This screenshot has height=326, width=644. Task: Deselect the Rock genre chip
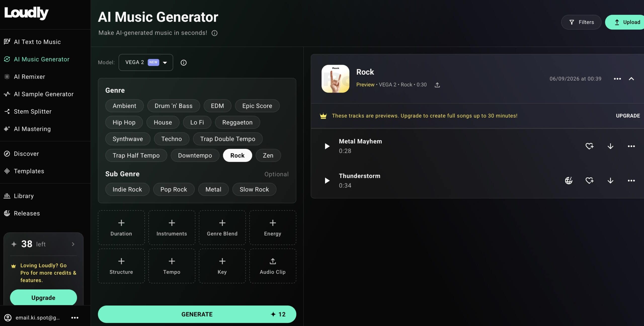point(237,155)
